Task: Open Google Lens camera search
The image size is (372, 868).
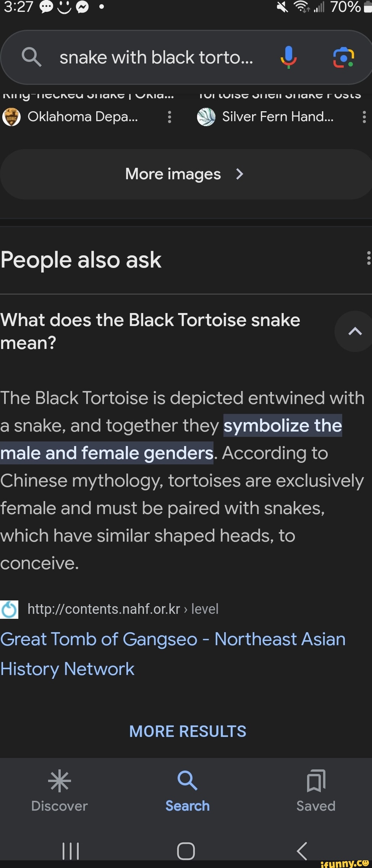Action: tap(343, 57)
